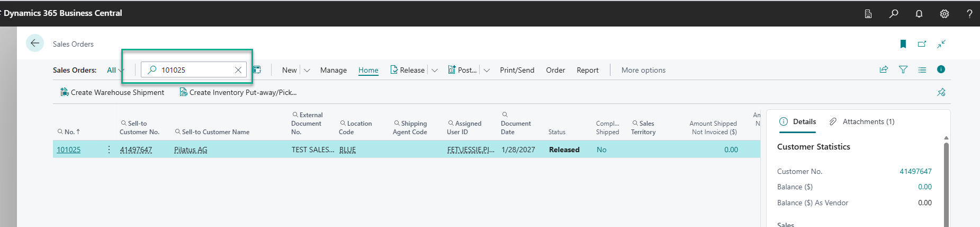Click the BLUE location code cell
980x227 pixels.
[x=347, y=150]
